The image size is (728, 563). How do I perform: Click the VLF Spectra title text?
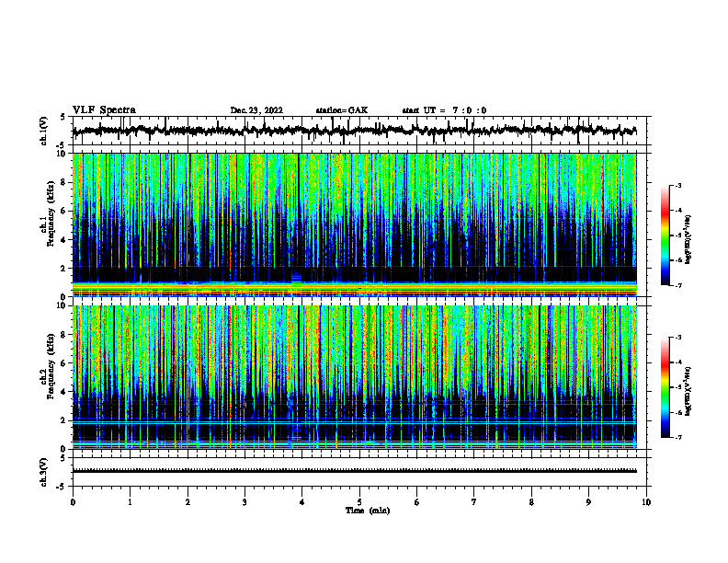(104, 109)
